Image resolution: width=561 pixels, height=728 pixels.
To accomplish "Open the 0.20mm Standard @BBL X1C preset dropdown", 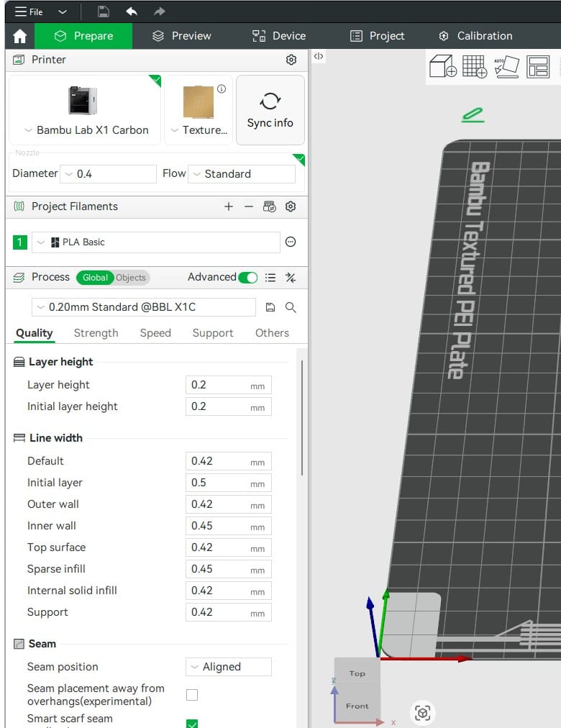I will [x=144, y=307].
